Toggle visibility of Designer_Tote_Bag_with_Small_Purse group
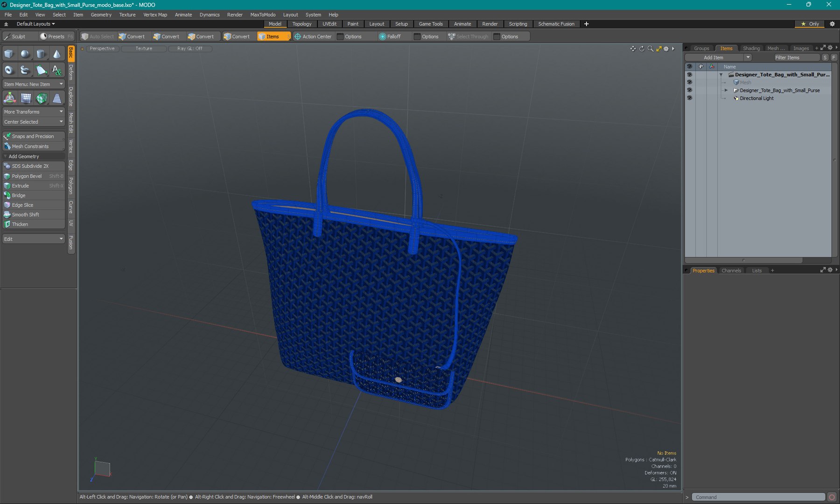 pos(689,90)
